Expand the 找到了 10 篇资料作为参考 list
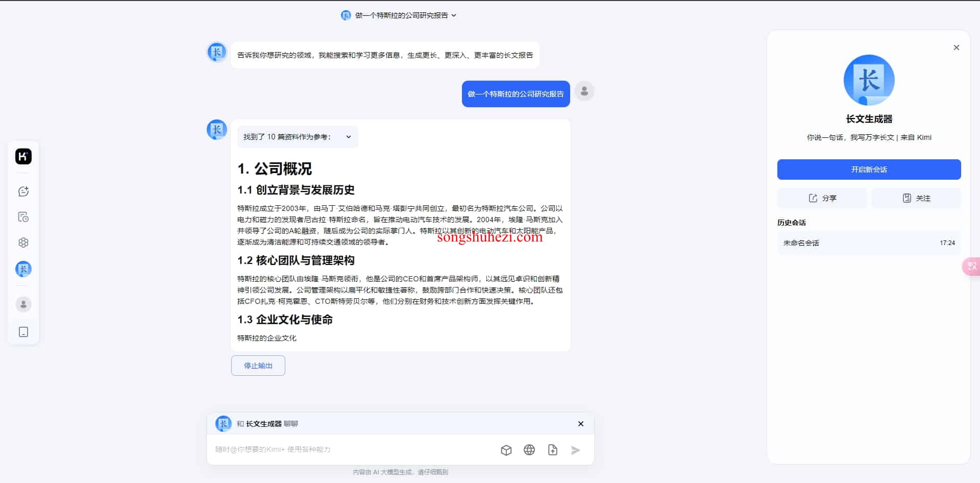The width and height of the screenshot is (980, 483). [298, 137]
